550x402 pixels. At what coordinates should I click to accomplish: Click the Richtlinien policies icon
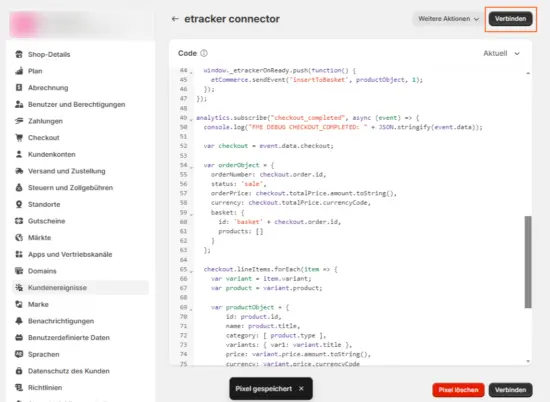pyautogui.click(x=19, y=388)
